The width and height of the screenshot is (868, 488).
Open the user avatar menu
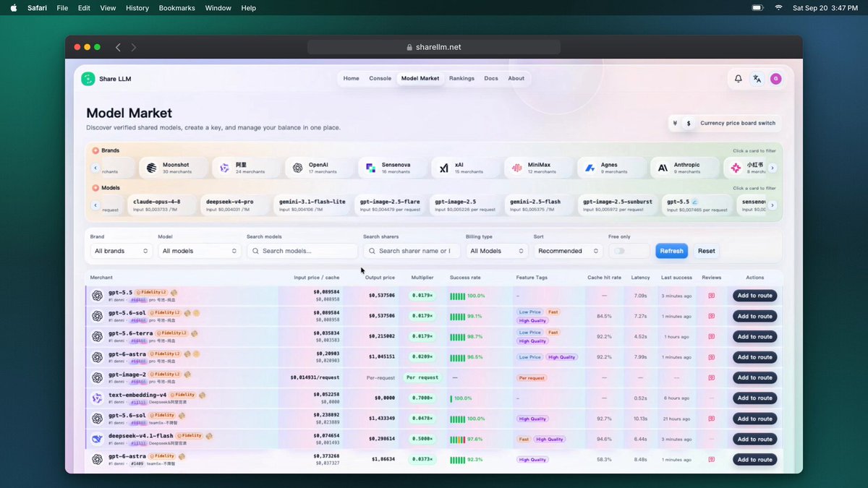click(x=775, y=79)
